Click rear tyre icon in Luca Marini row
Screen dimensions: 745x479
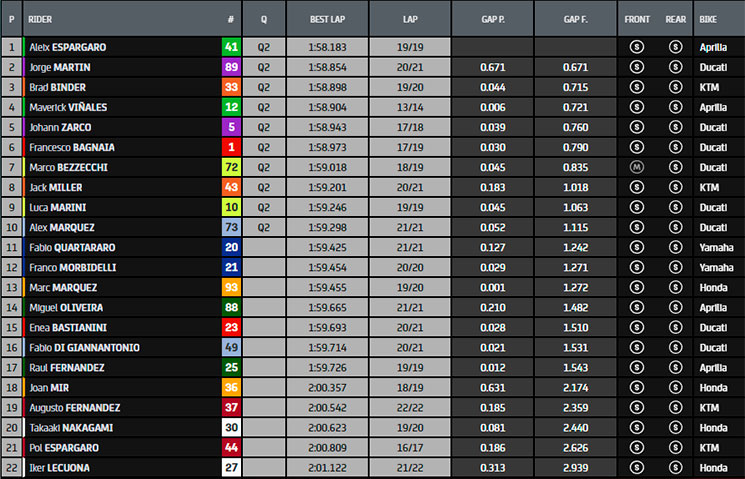675,207
